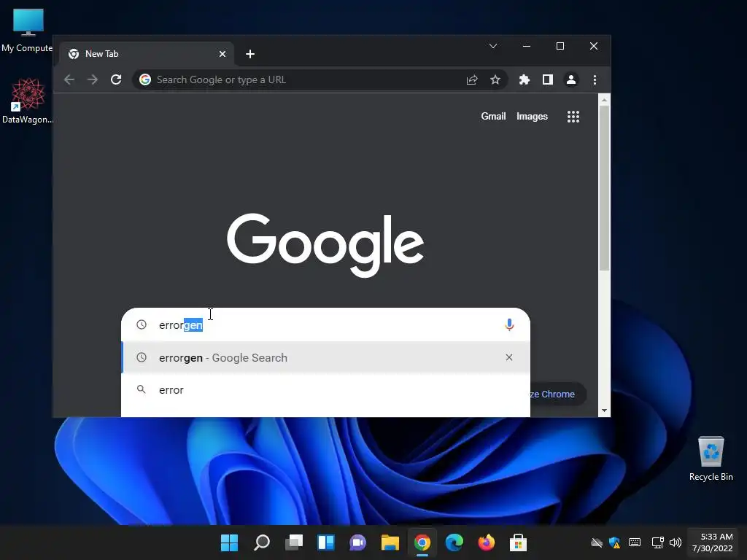
Task: Open taskbar Search
Action: pyautogui.click(x=262, y=542)
